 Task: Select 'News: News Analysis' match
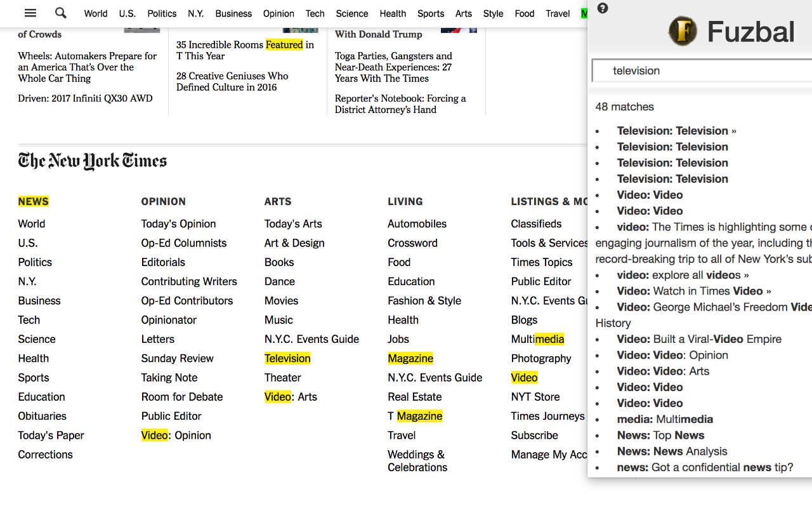672,451
